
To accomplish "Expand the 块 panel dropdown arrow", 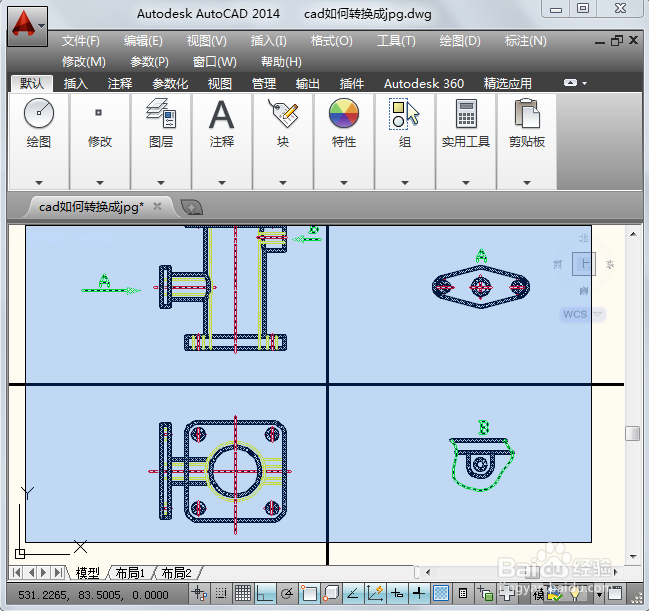I will (283, 183).
